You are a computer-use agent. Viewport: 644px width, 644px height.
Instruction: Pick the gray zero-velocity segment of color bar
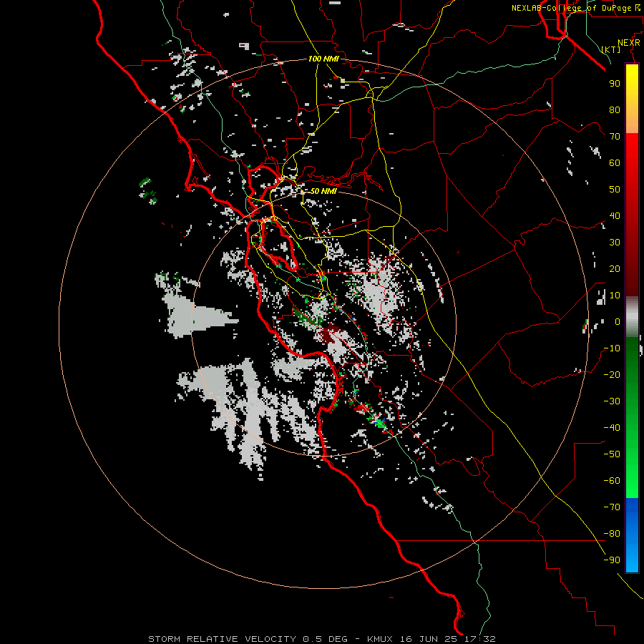click(632, 317)
